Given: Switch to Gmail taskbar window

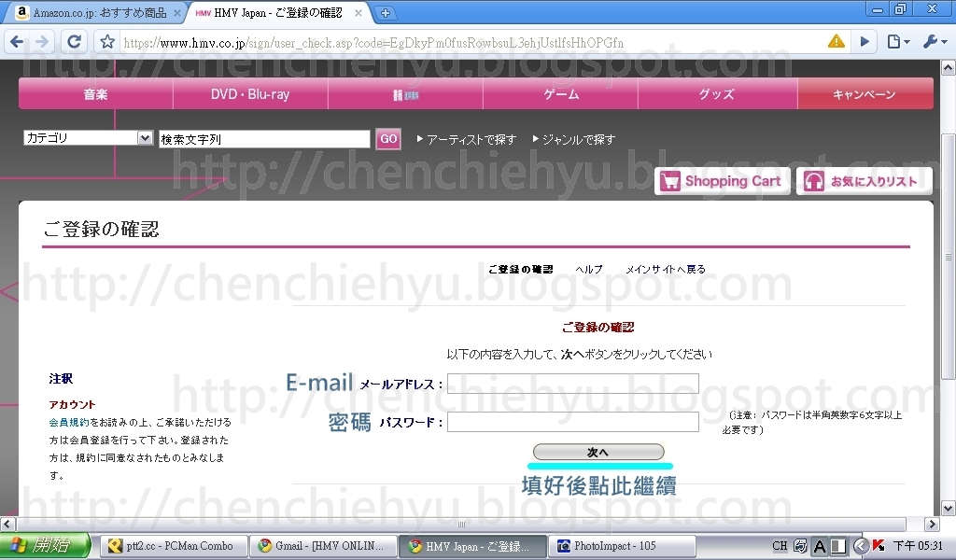Looking at the screenshot, I should tap(323, 546).
